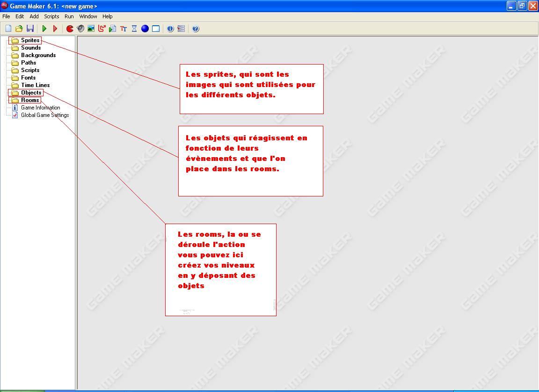Click the New game file icon
The height and width of the screenshot is (392, 539).
[x=8, y=29]
